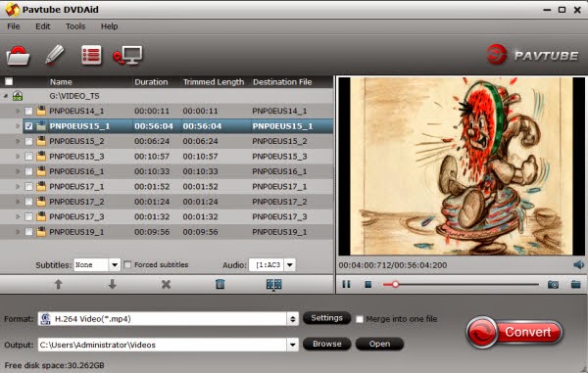The image size is (588, 373).
Task: Sort by the Duration column header
Action: click(151, 82)
